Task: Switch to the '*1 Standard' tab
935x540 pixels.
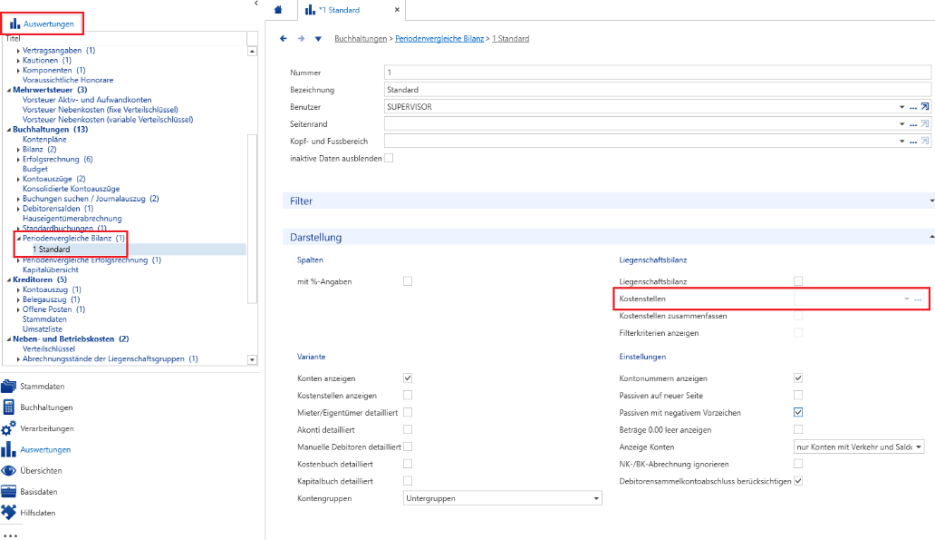Action: (x=339, y=10)
